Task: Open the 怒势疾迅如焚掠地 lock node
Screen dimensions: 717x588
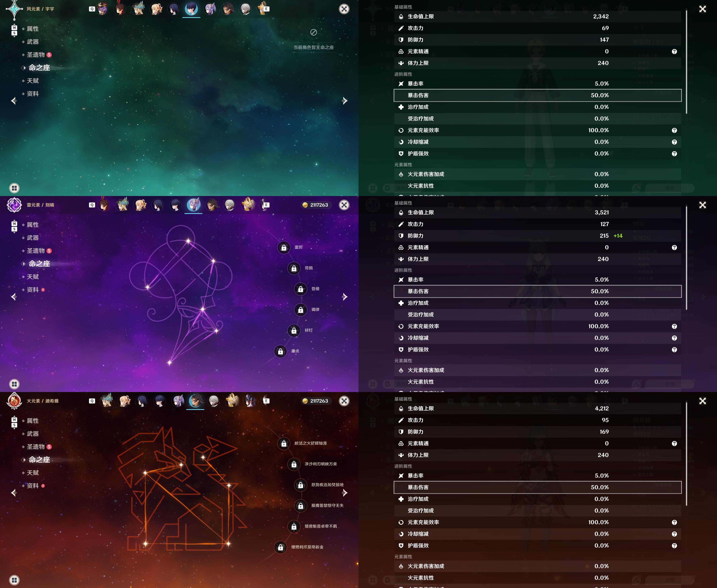Action: click(301, 485)
